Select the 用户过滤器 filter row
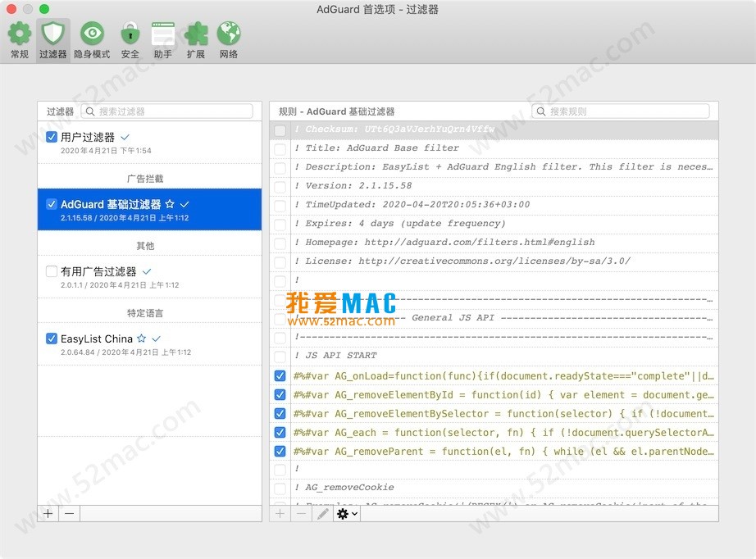Screen dimensions: 756x559 click(149, 143)
